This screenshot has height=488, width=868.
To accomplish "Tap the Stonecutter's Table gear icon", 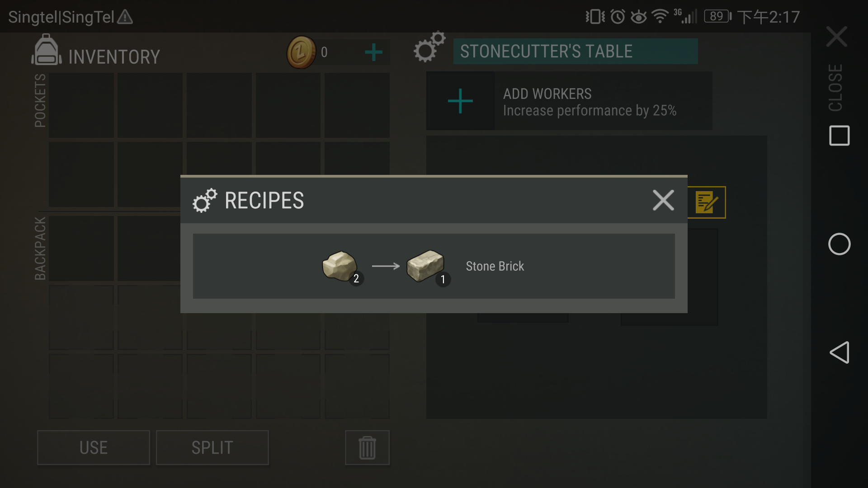I will pos(429,47).
